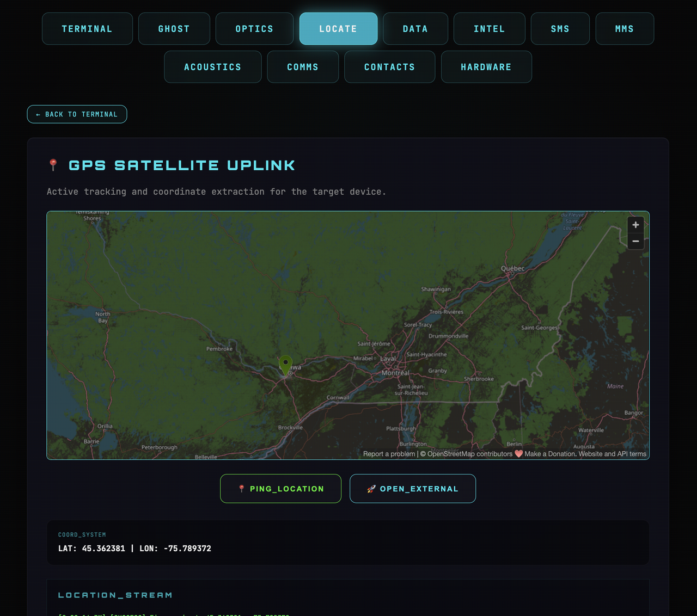The image size is (697, 616).
Task: Click the Make a Donation link
Action: pyautogui.click(x=549, y=454)
